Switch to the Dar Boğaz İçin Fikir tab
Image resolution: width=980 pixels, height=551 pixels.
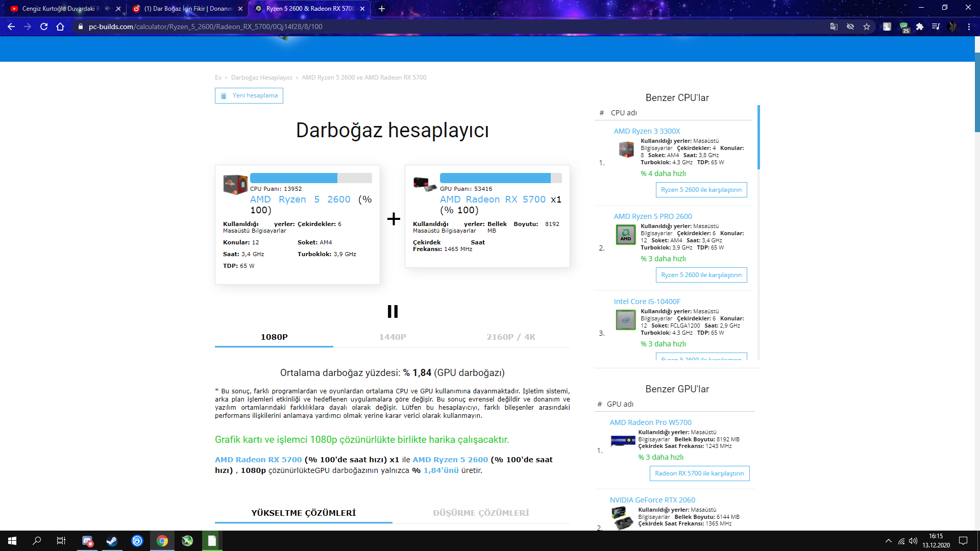(187, 9)
